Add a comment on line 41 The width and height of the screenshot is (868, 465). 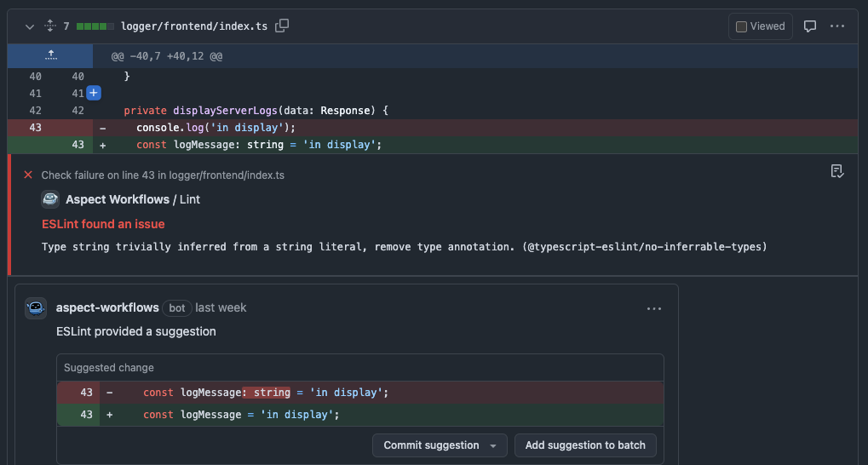click(x=94, y=93)
